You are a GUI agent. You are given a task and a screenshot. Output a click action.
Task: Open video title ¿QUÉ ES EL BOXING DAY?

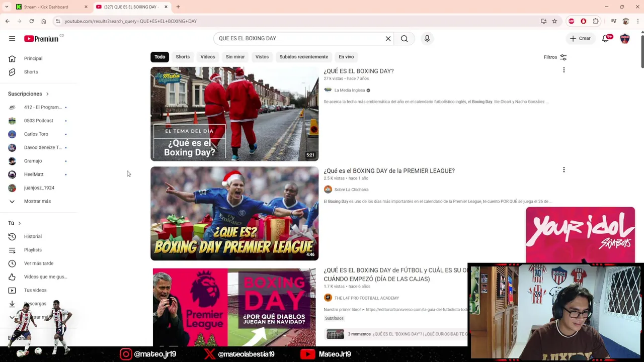click(x=359, y=71)
